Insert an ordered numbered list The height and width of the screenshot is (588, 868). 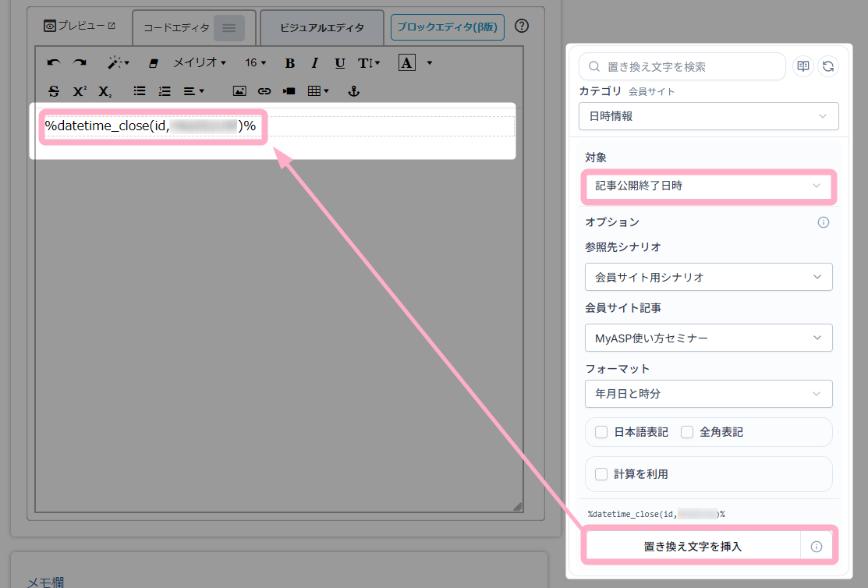pyautogui.click(x=165, y=91)
